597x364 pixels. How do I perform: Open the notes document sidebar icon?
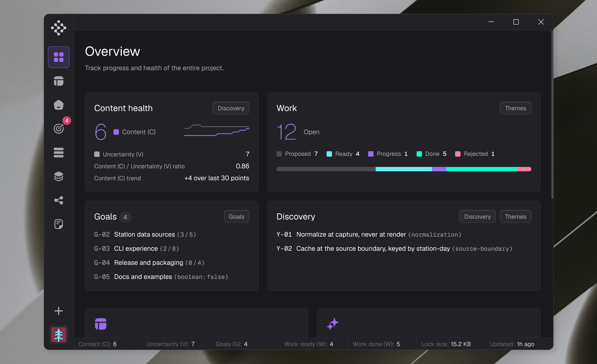tap(59, 224)
